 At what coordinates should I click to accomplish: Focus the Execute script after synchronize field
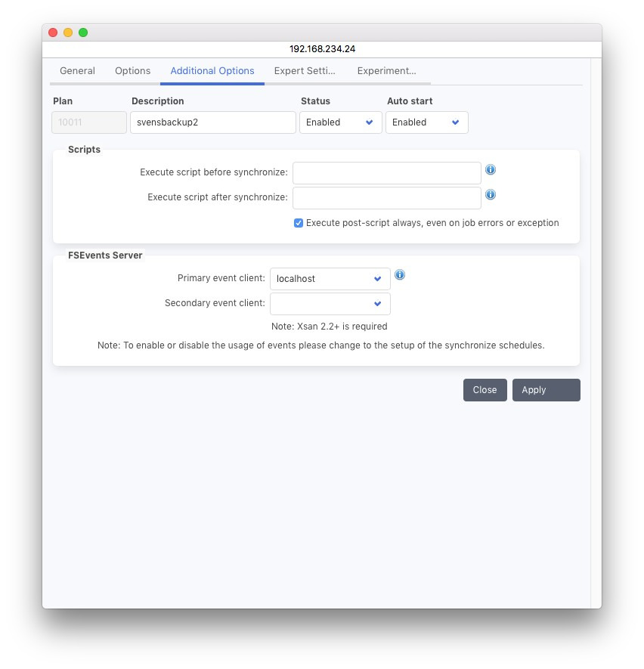pos(386,198)
